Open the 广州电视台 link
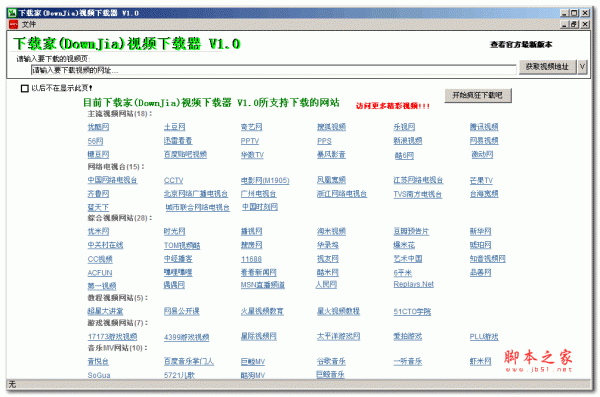 (258, 194)
